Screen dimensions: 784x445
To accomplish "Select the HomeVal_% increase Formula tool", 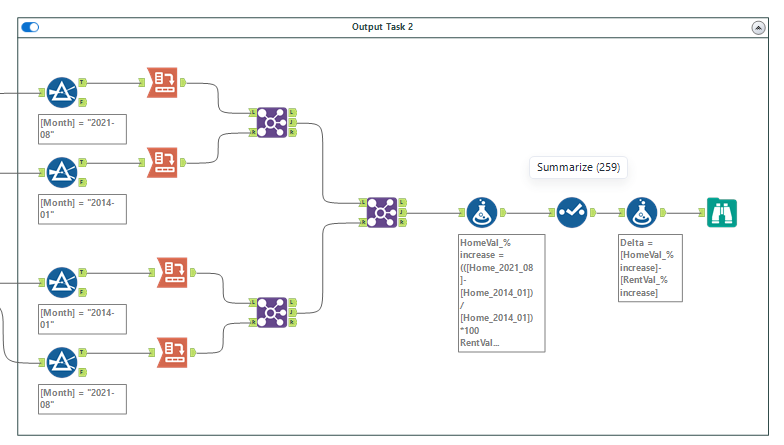I will [x=482, y=212].
